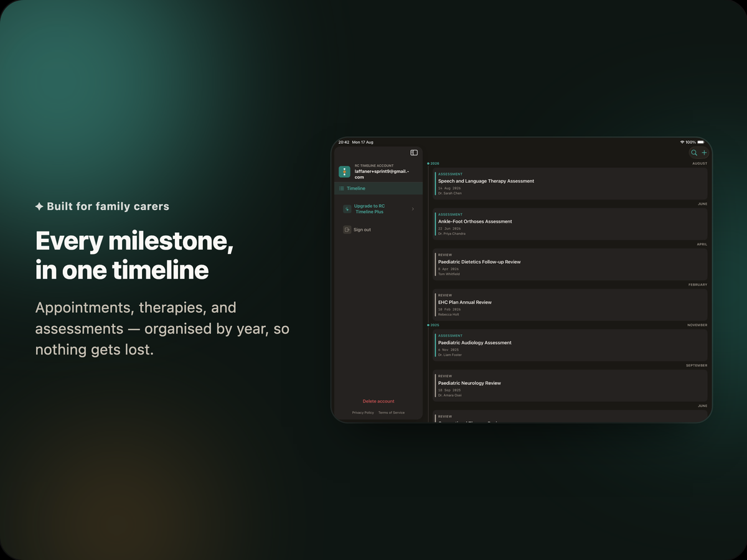Select the Timeline item in the sidebar
The width and height of the screenshot is (747, 560).
(x=378, y=188)
